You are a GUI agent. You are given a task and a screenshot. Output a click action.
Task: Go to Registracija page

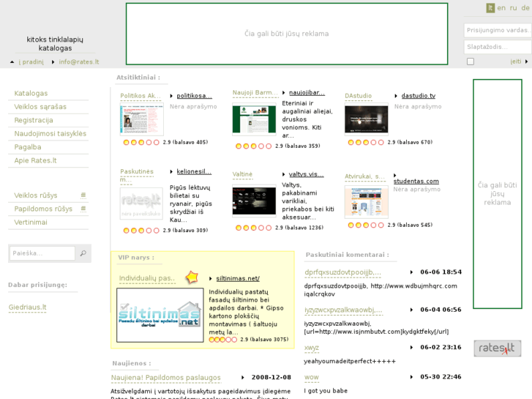[x=34, y=120]
